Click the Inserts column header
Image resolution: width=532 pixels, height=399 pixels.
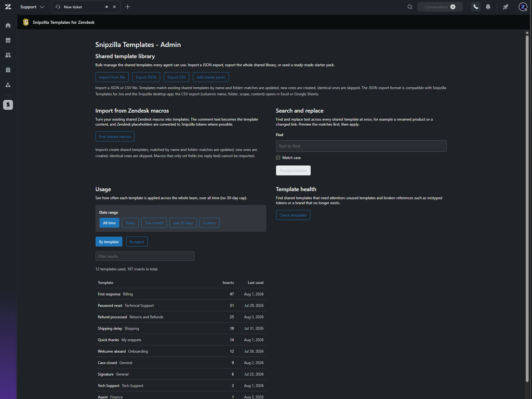[228, 283]
